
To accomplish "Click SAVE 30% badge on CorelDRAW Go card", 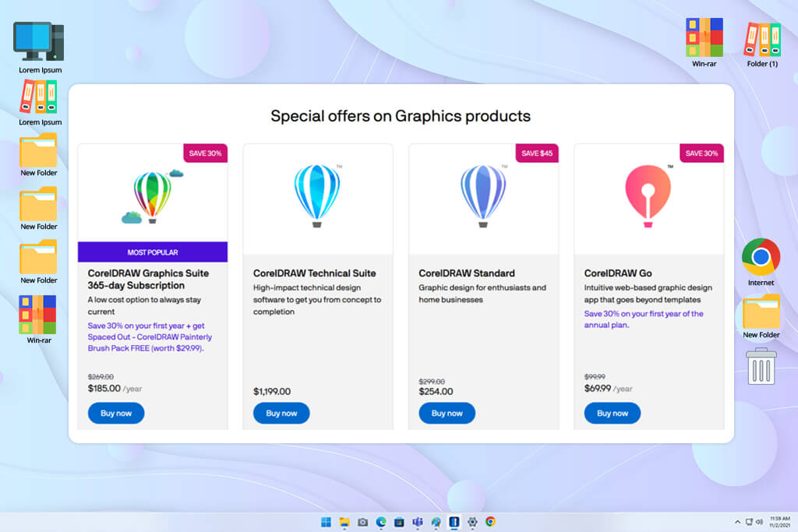I will [701, 153].
